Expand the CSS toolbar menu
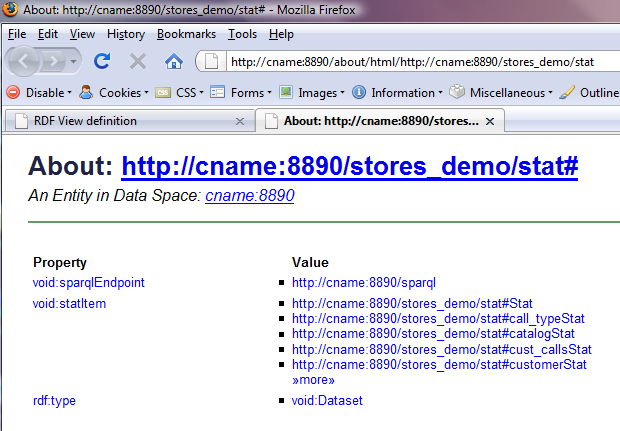This screenshot has height=431, width=620. (180, 93)
